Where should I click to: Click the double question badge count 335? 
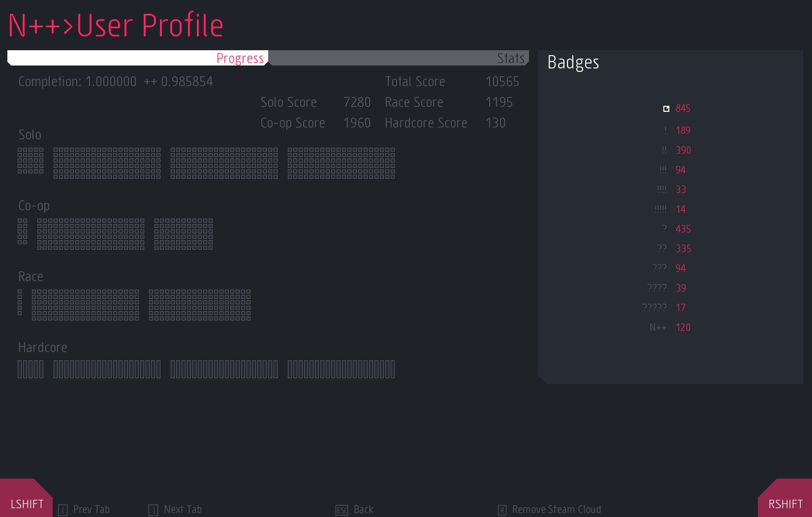pos(684,249)
